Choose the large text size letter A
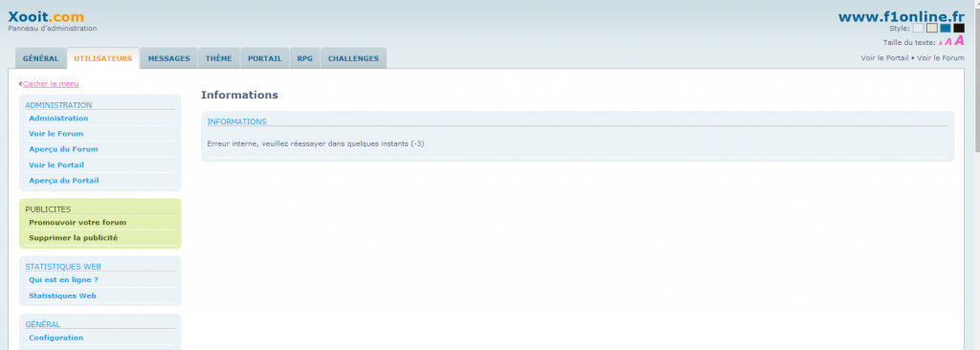Viewport: 980px width, 350px height. click(959, 40)
